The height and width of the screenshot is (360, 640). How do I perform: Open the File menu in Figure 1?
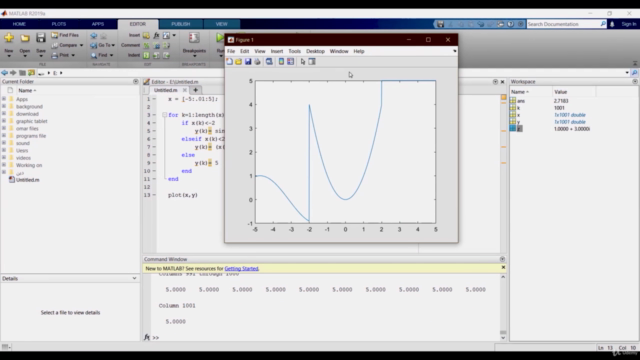pyautogui.click(x=231, y=51)
